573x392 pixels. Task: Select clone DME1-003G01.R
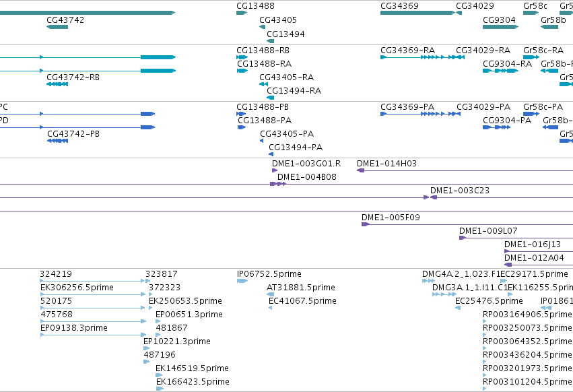pyautogui.click(x=275, y=170)
